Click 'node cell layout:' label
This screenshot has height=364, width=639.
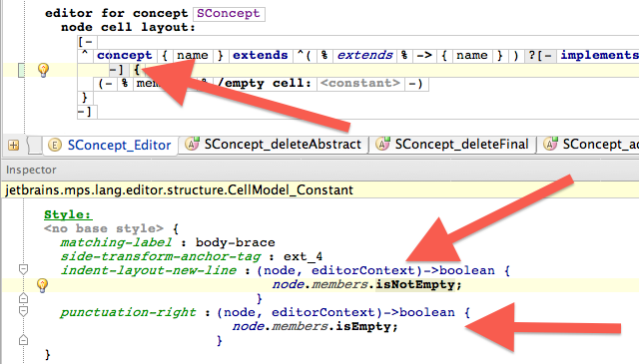(129, 28)
